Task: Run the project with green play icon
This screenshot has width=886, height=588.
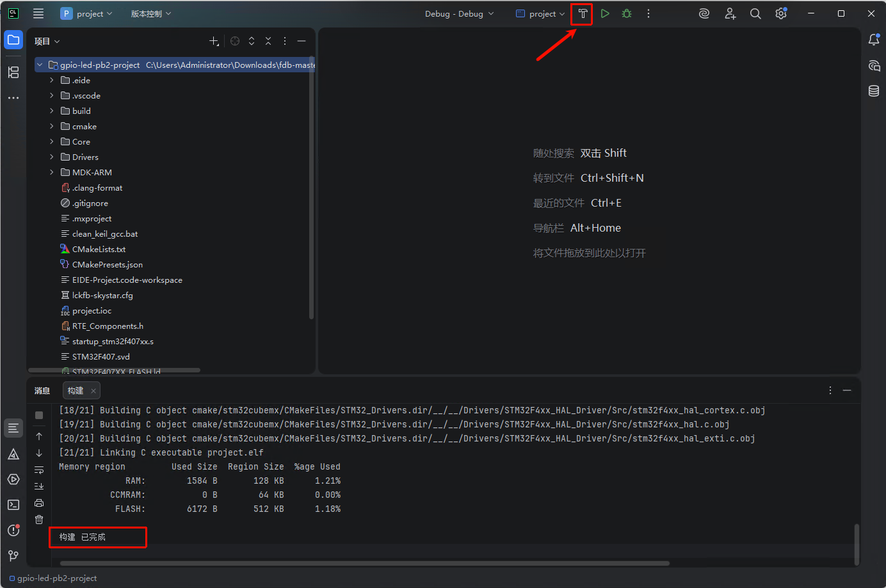Action: 605,13
